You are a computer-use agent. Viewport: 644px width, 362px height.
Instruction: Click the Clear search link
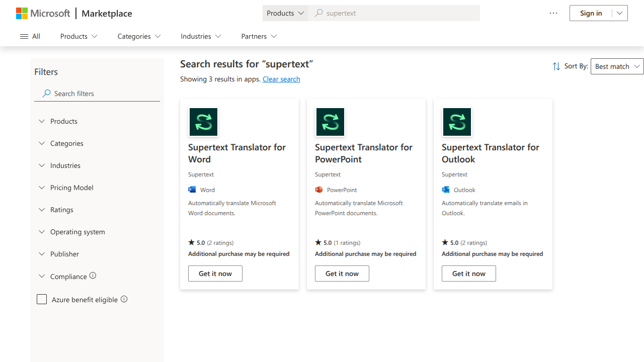click(x=281, y=78)
